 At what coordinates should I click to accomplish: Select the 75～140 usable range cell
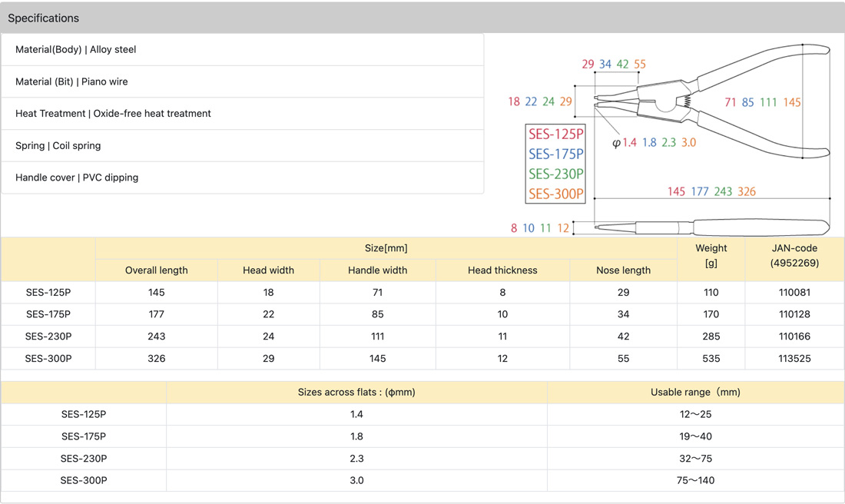tap(695, 480)
